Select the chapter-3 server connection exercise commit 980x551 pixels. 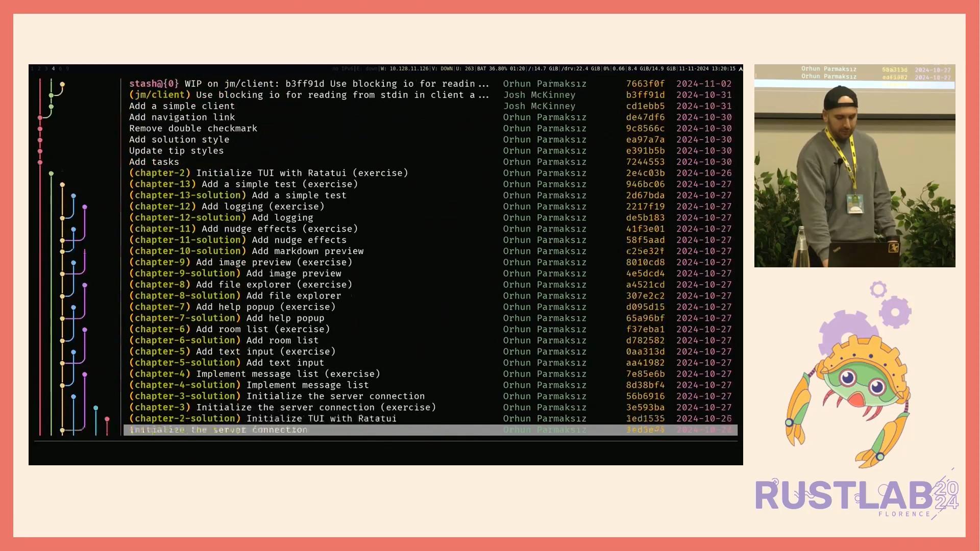(x=430, y=408)
